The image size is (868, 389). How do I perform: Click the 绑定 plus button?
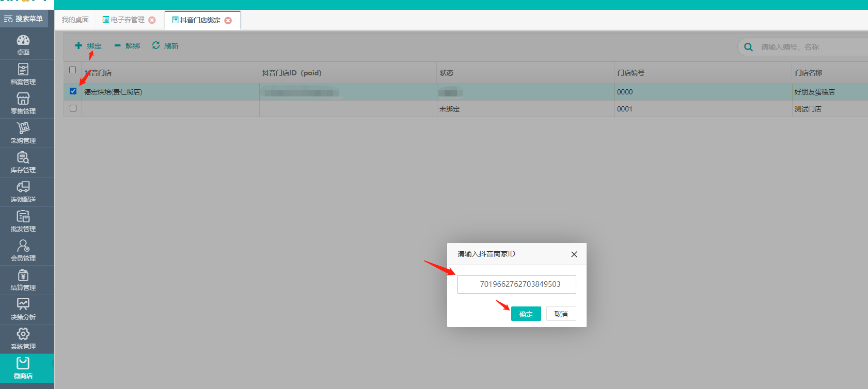[x=88, y=46]
